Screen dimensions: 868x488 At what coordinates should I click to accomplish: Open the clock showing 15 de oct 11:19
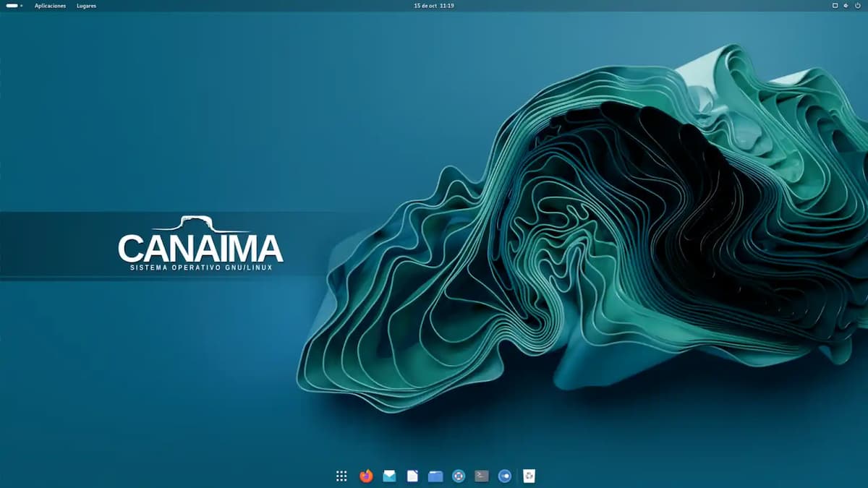pos(434,5)
